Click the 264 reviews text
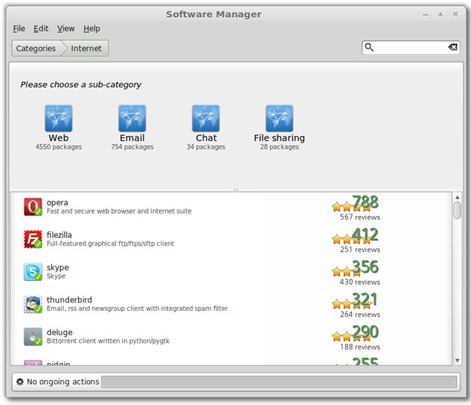Viewport: 471px width, 405px height. (360, 314)
